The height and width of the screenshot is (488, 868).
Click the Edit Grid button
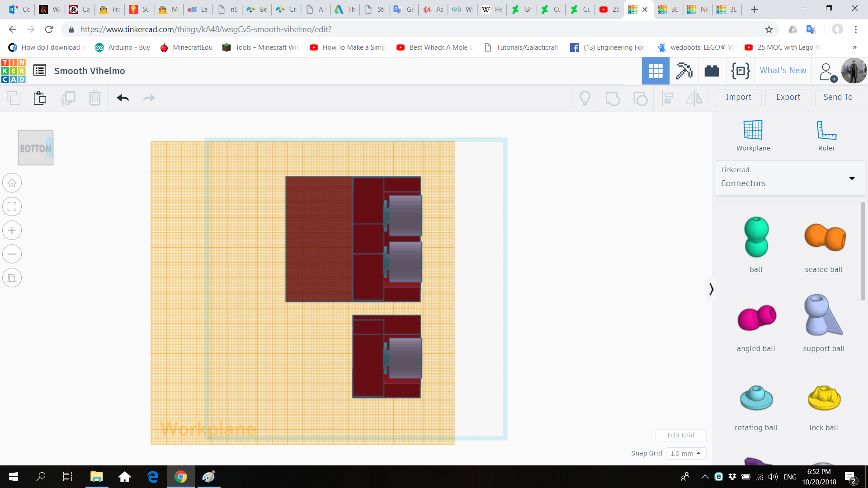pyautogui.click(x=681, y=435)
